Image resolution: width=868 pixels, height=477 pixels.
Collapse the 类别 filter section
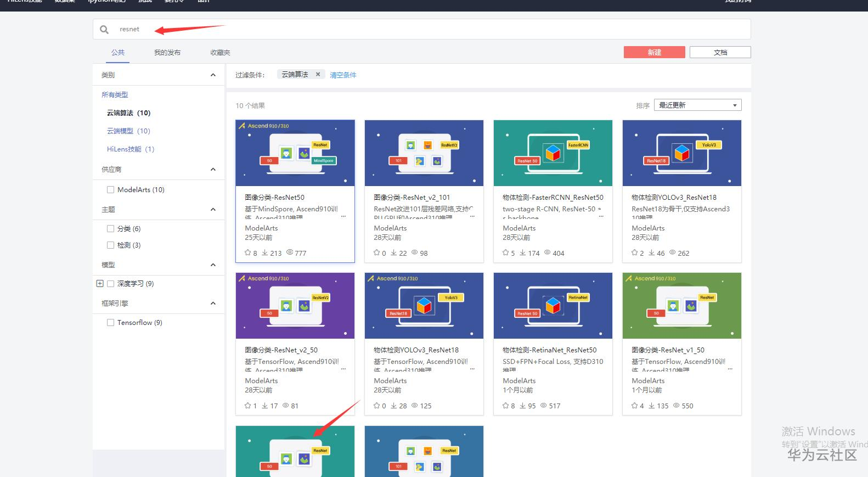pyautogui.click(x=213, y=75)
